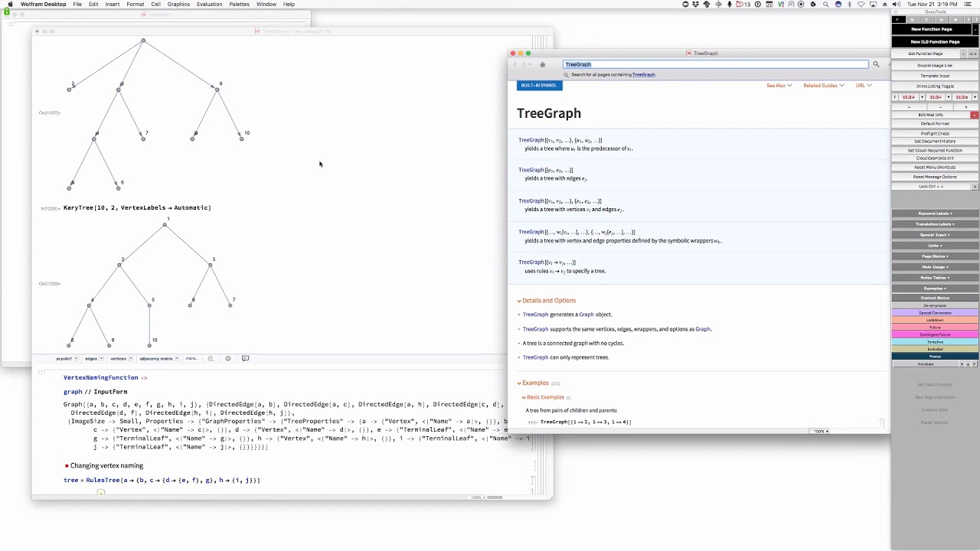Click the TreeGraph search input field
The image size is (980, 551).
click(x=716, y=64)
